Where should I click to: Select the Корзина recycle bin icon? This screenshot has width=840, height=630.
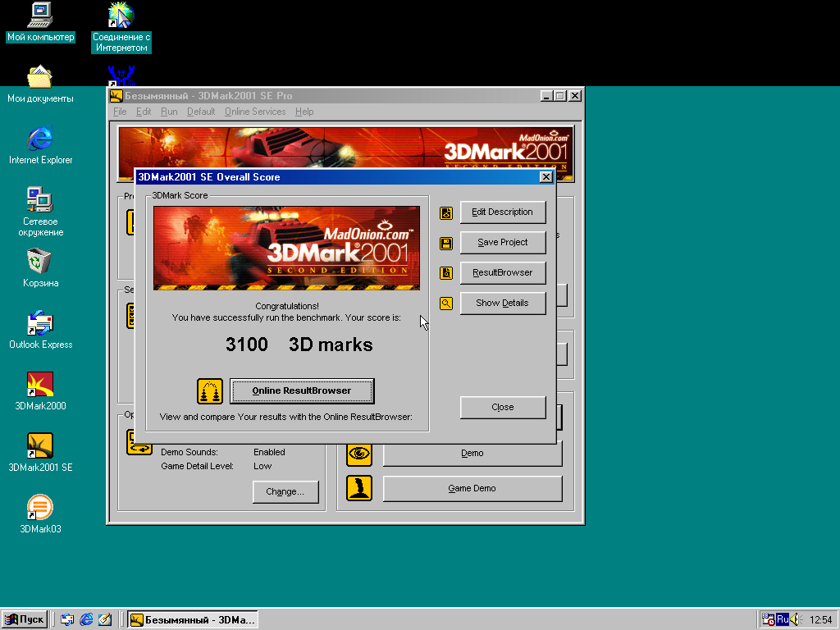pos(40,268)
